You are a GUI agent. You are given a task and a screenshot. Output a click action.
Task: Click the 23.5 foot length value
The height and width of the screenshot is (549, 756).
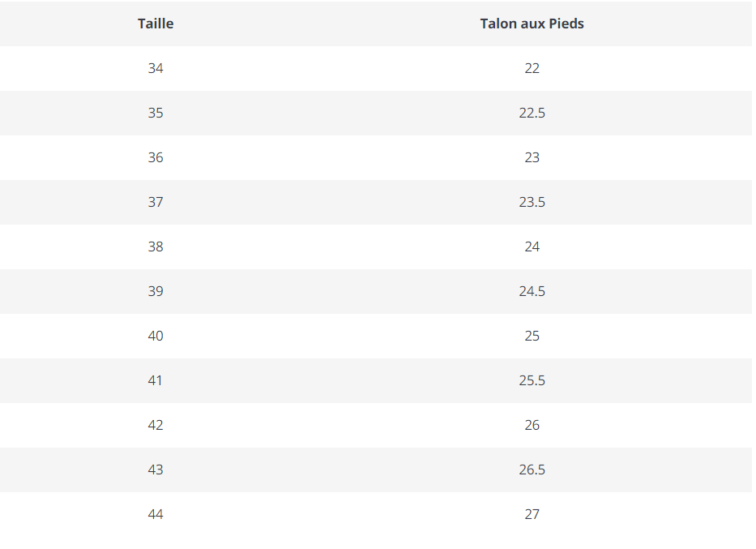tap(532, 202)
